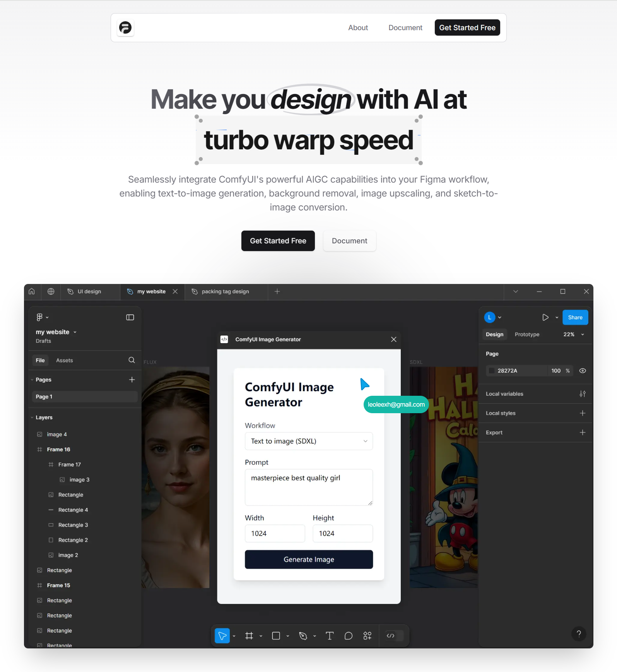The height and width of the screenshot is (672, 617).
Task: Toggle page color visibility eye icon
Action: [583, 371]
